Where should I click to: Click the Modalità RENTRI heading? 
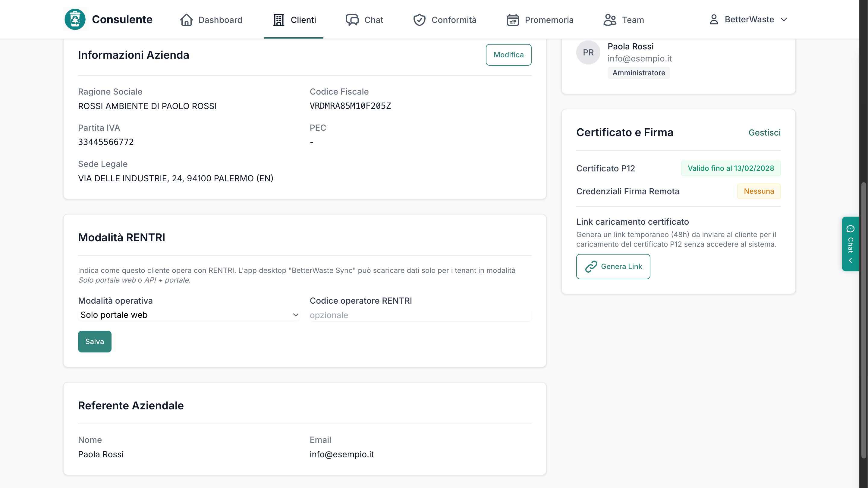point(122,237)
